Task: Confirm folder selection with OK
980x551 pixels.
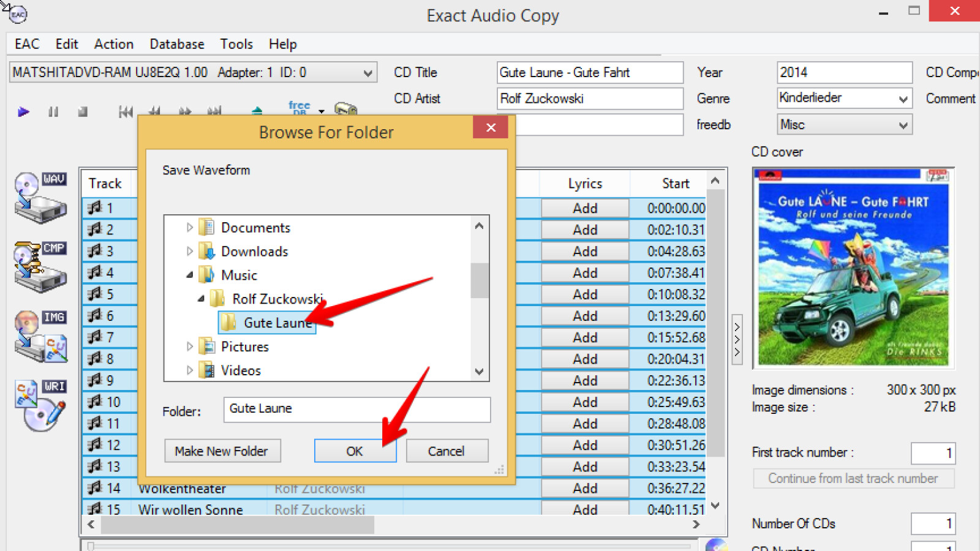Action: pyautogui.click(x=355, y=451)
